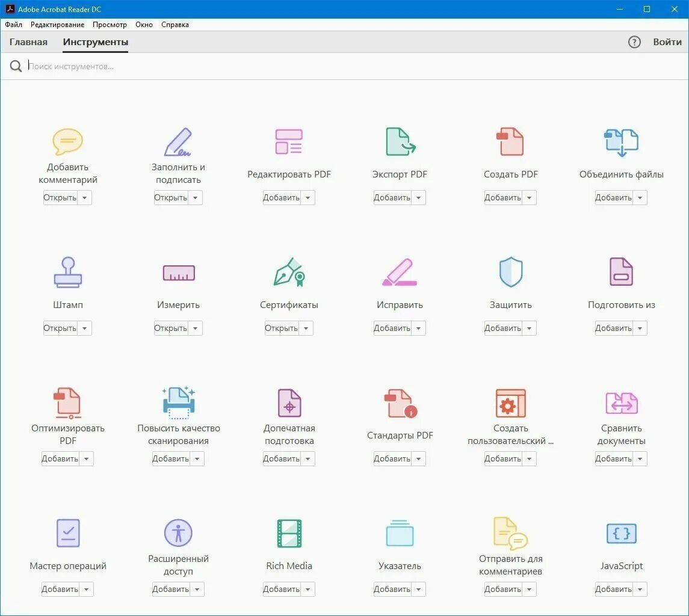The width and height of the screenshot is (689, 616).
Task: Open dropdown arrow under Защитить
Action: pos(529,328)
